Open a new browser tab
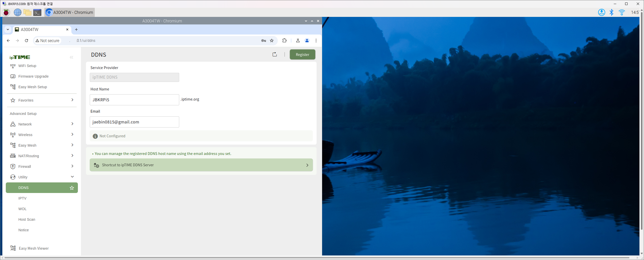This screenshot has height=260, width=644. coord(76,29)
